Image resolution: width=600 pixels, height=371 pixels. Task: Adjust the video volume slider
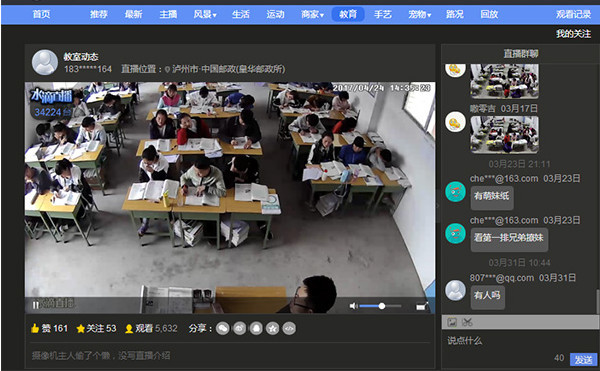(380, 306)
